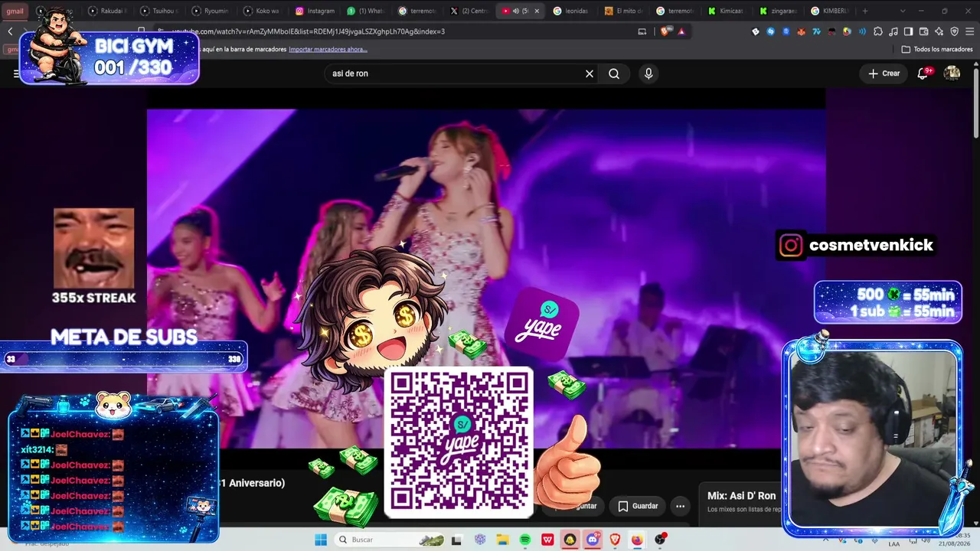Open Firefox from the taskbar

click(x=637, y=540)
